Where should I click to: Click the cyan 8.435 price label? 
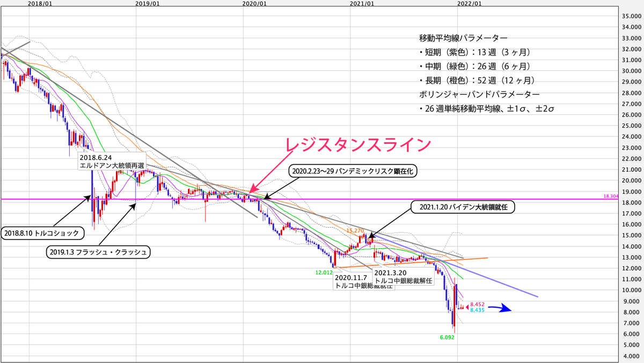coord(476,310)
